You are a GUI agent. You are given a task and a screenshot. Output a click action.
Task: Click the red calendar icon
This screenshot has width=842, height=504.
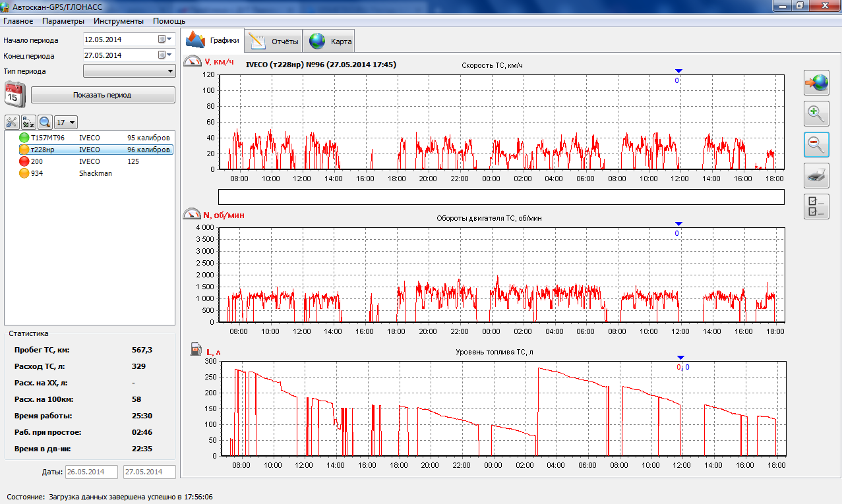[x=15, y=94]
